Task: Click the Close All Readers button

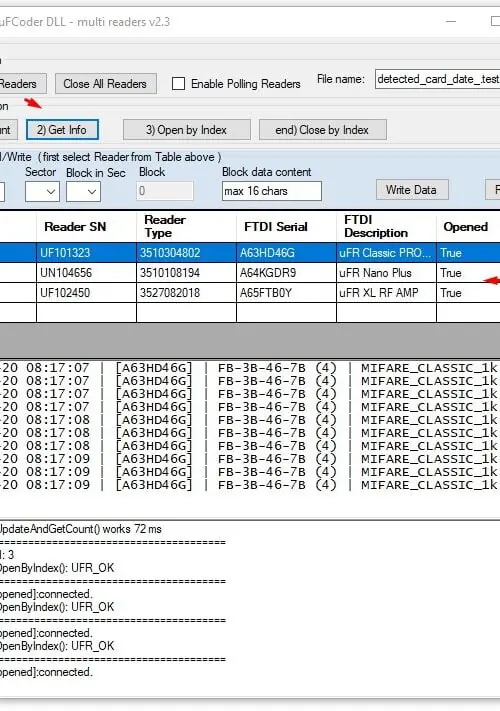Action: pyautogui.click(x=106, y=84)
